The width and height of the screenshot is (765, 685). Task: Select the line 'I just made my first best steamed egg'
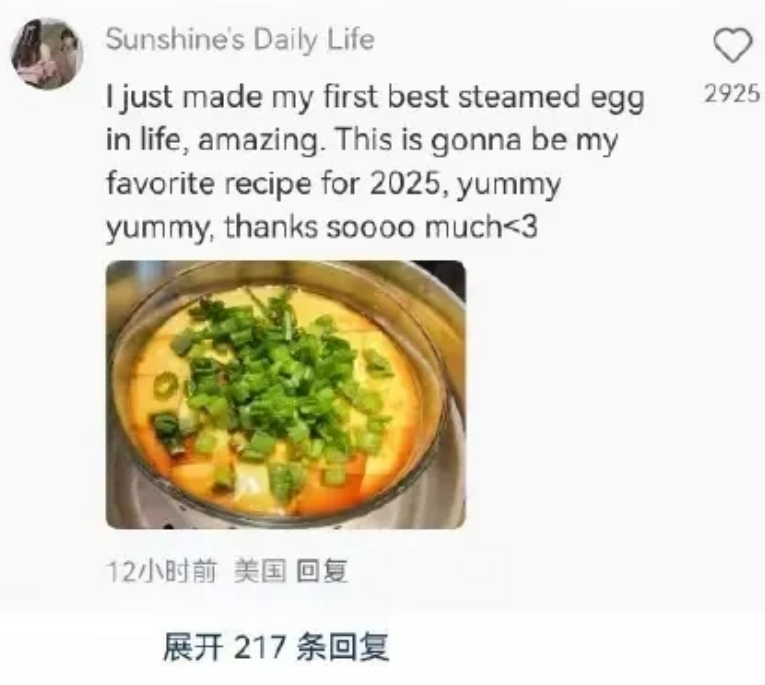[x=375, y=98]
